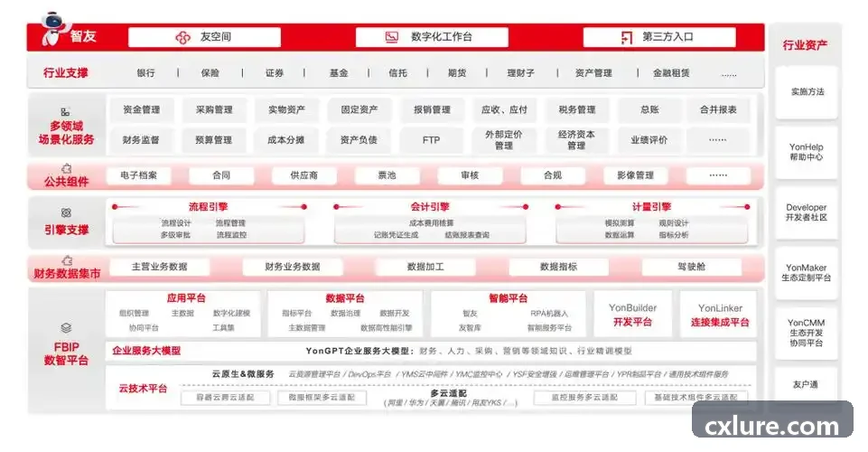868x452 pixels.
Task: Click the icon above 多领域场景化服务
Action: (x=65, y=112)
